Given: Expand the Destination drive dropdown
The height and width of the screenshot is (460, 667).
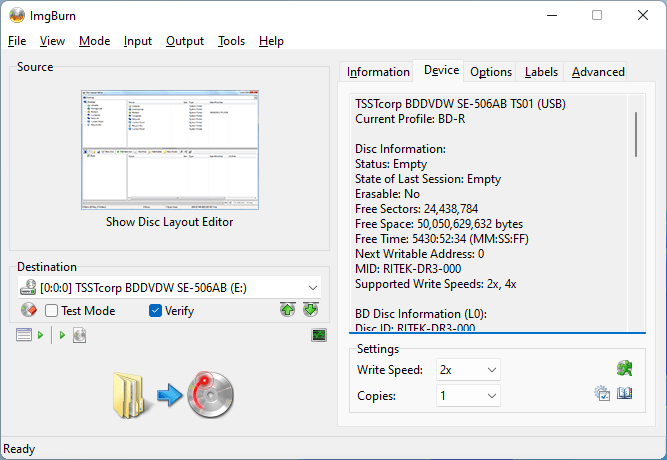Looking at the screenshot, I should [311, 288].
